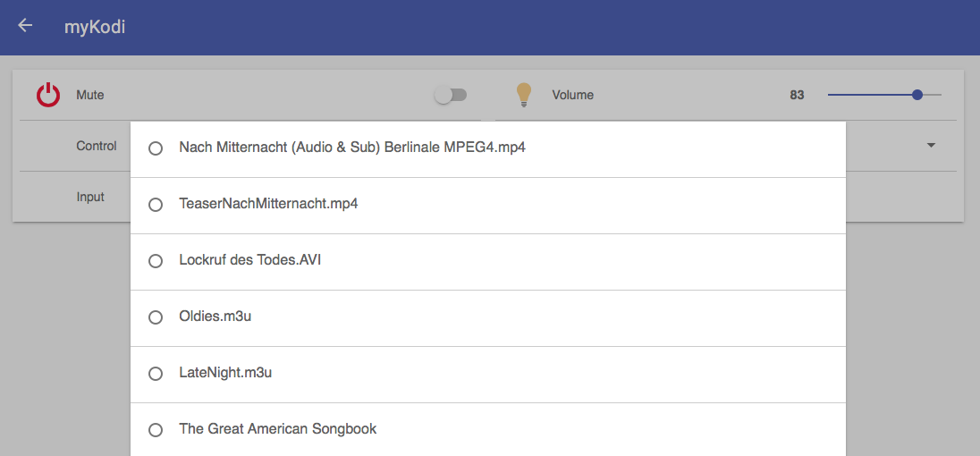Click the Volume label
The image size is (980, 456).
(x=572, y=95)
